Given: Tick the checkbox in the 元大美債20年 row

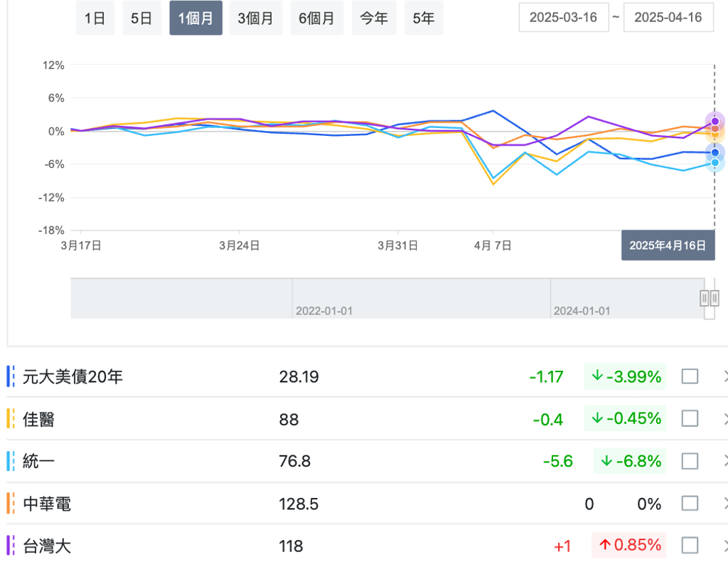Looking at the screenshot, I should pyautogui.click(x=690, y=376).
